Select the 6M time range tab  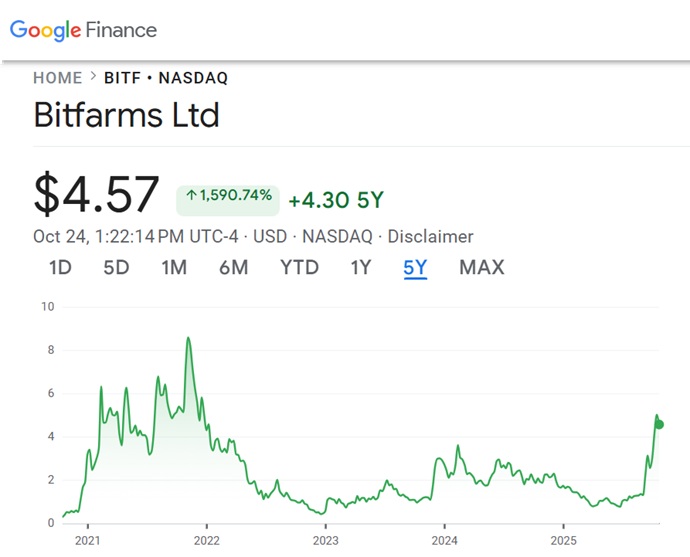(x=233, y=267)
